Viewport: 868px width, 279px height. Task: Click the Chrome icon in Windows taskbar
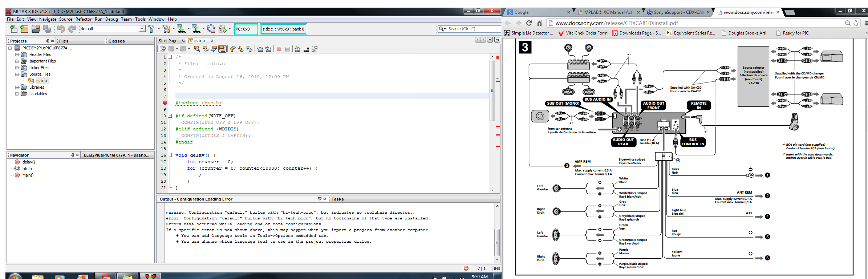105,276
